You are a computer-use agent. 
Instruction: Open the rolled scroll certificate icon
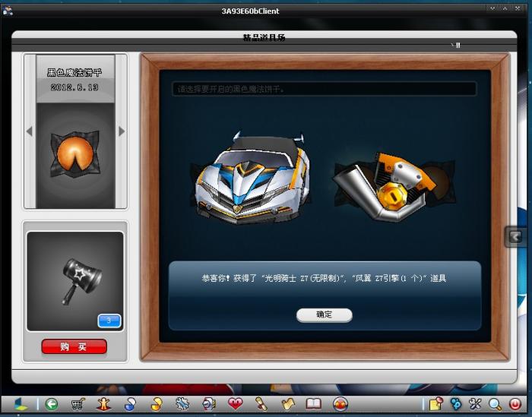coord(261,404)
